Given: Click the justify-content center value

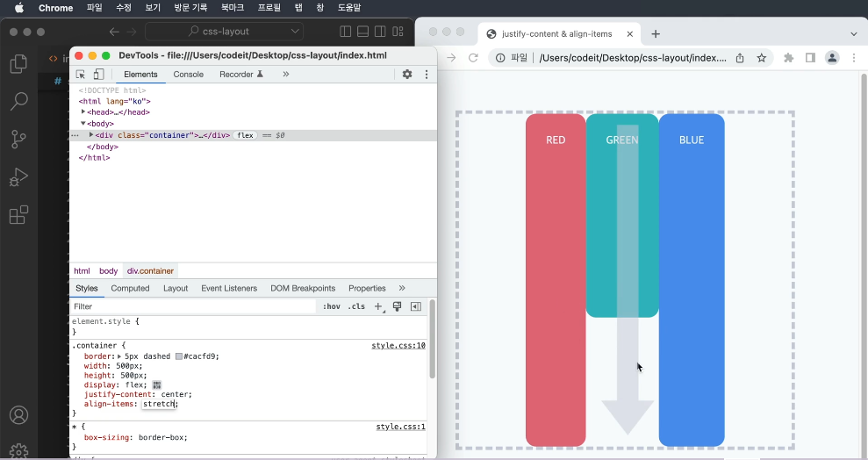Looking at the screenshot, I should (176, 394).
